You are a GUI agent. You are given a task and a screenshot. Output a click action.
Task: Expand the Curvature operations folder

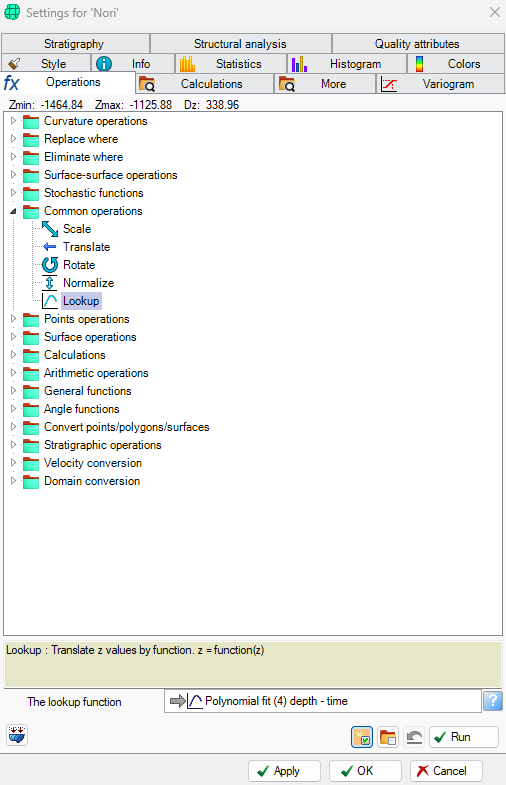(x=14, y=121)
